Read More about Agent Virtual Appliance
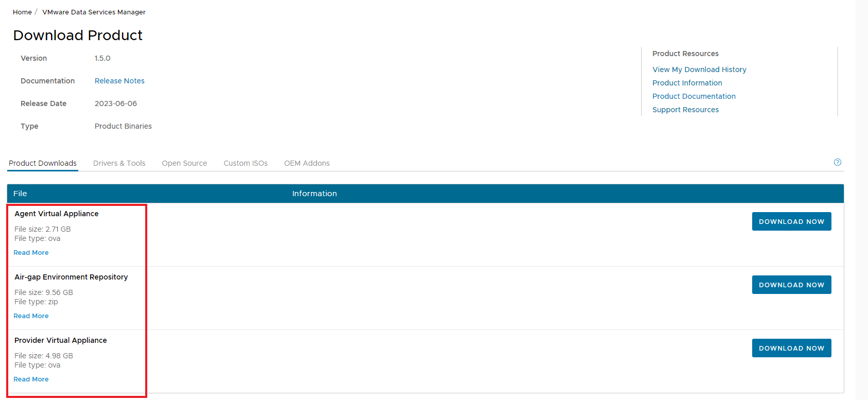The image size is (868, 400). tap(31, 253)
